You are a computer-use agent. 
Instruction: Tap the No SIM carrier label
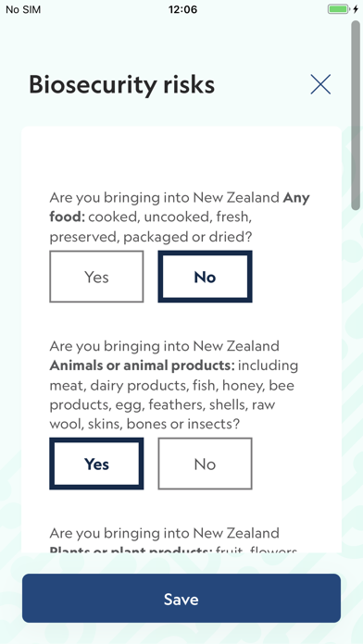pyautogui.click(x=23, y=9)
